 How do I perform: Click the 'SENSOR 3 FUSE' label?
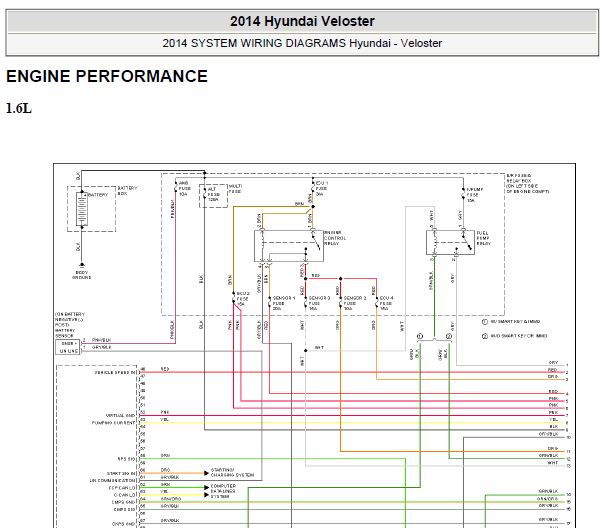click(x=319, y=303)
